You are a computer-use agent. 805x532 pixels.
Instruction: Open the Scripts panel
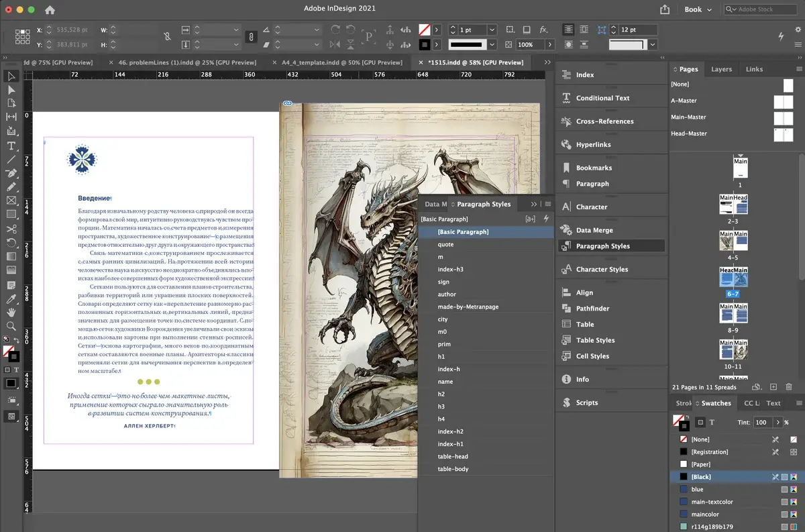[x=586, y=403]
